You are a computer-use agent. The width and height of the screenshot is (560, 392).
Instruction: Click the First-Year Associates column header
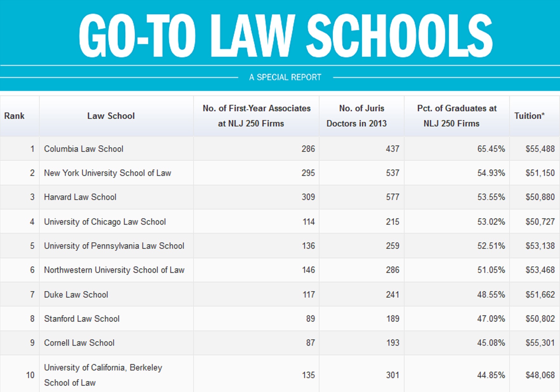pyautogui.click(x=256, y=116)
